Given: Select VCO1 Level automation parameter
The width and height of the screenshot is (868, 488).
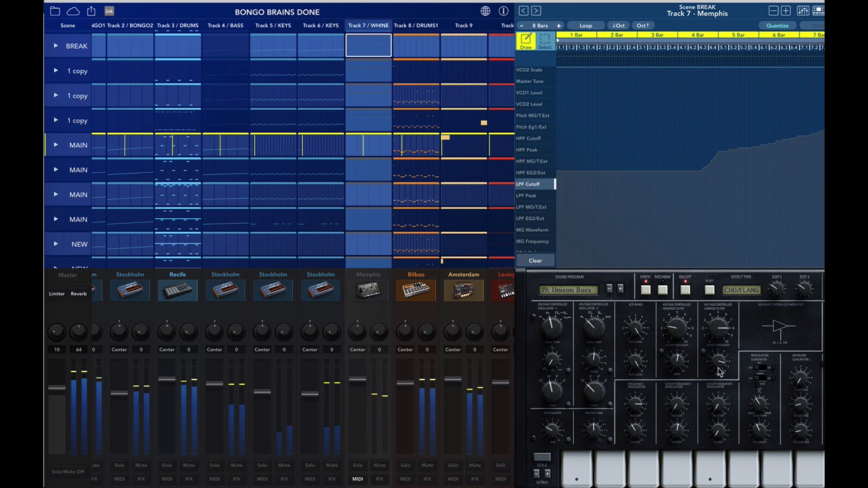Looking at the screenshot, I should [x=535, y=92].
